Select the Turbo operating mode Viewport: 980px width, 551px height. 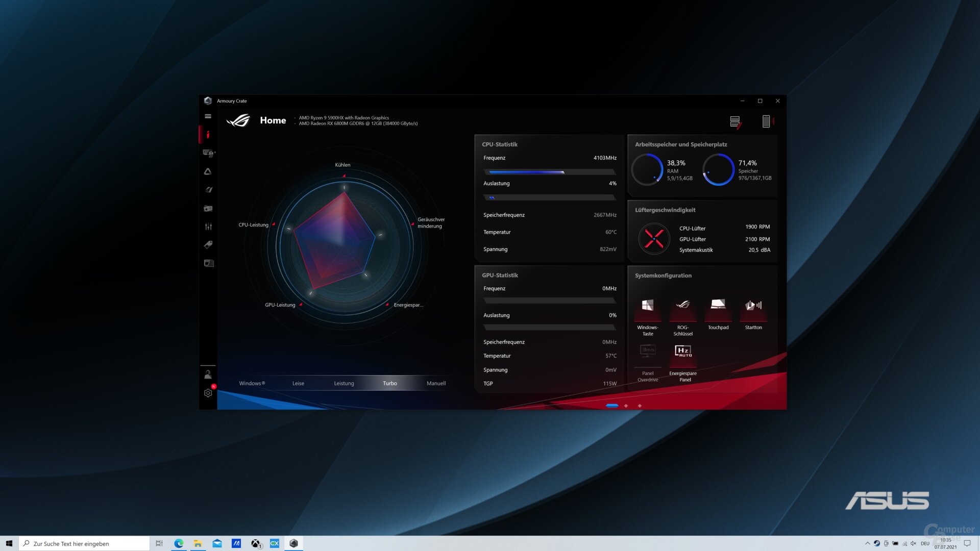(390, 383)
